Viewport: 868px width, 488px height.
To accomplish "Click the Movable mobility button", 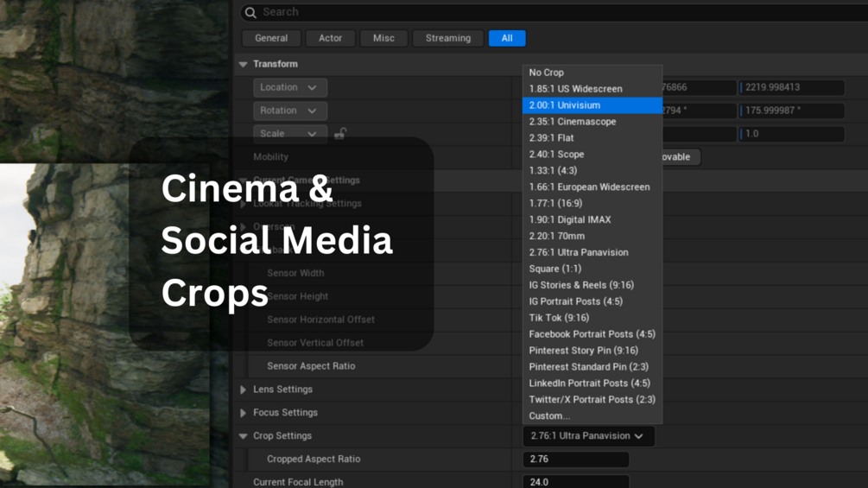I will click(x=681, y=157).
